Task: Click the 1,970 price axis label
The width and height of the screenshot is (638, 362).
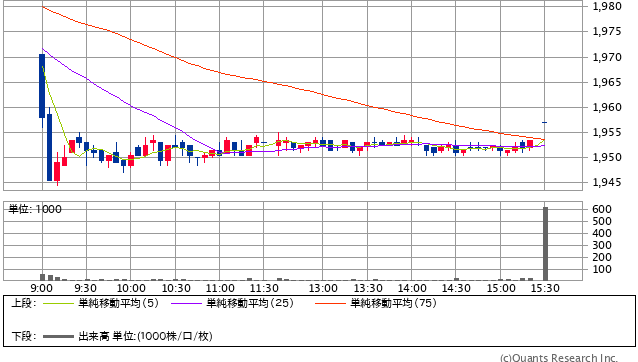Action: tap(607, 57)
